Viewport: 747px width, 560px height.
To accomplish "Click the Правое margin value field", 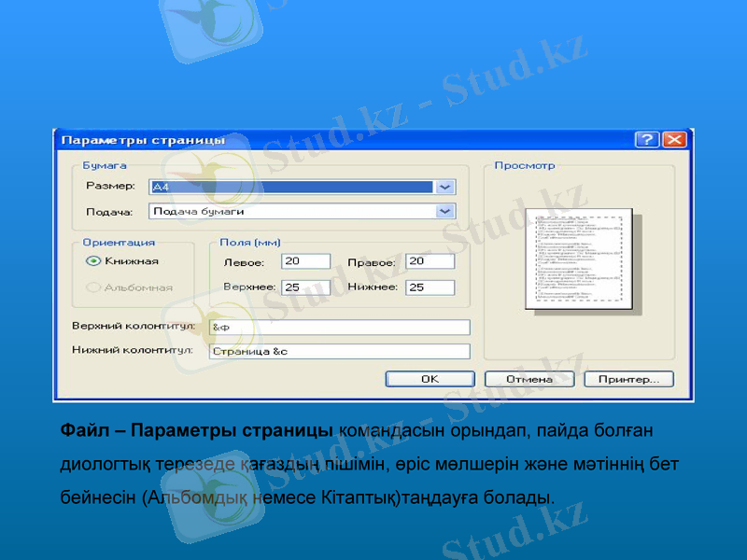I will tap(430, 259).
